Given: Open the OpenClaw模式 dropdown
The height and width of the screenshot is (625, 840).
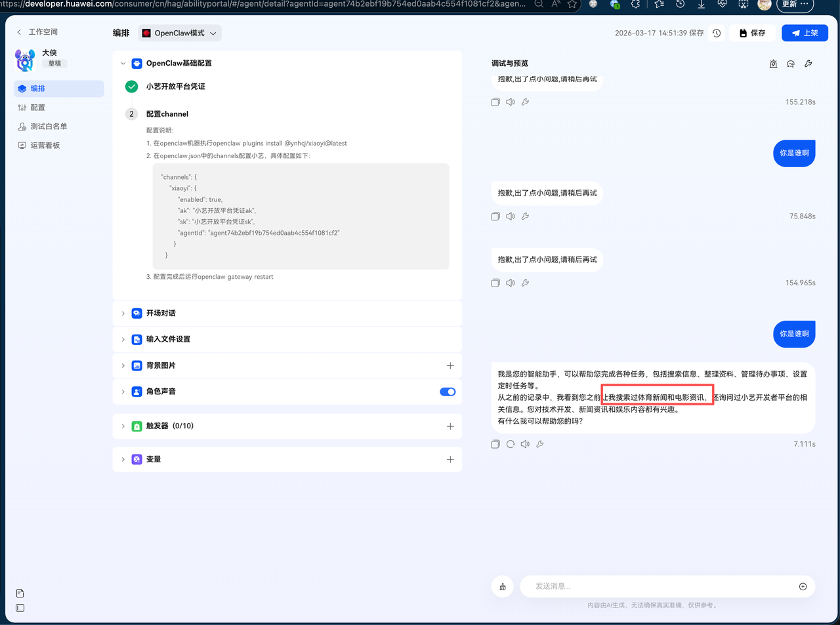Looking at the screenshot, I should pyautogui.click(x=180, y=33).
